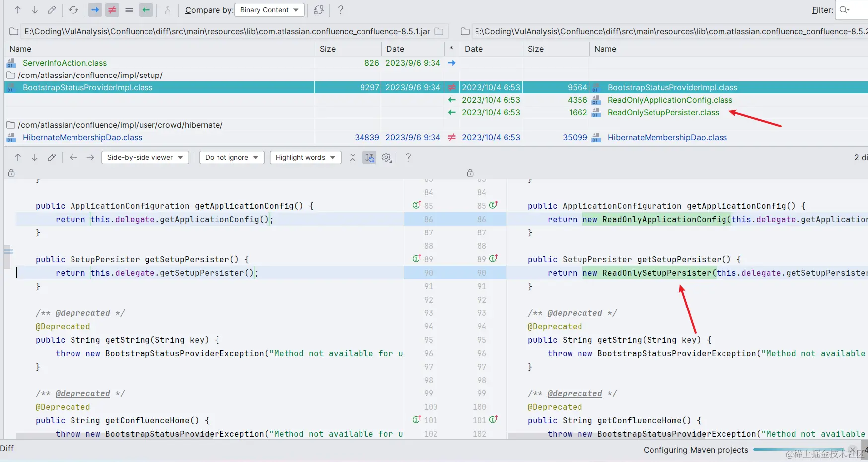Viewport: 868px width, 462px height.
Task: Click copy-to-left arrow for ReadOnlySetupPersister.class
Action: 452,112
